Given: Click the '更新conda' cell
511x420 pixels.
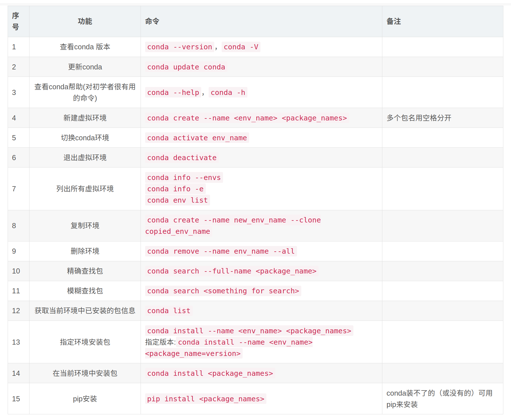Looking at the screenshot, I should pyautogui.click(x=85, y=67).
